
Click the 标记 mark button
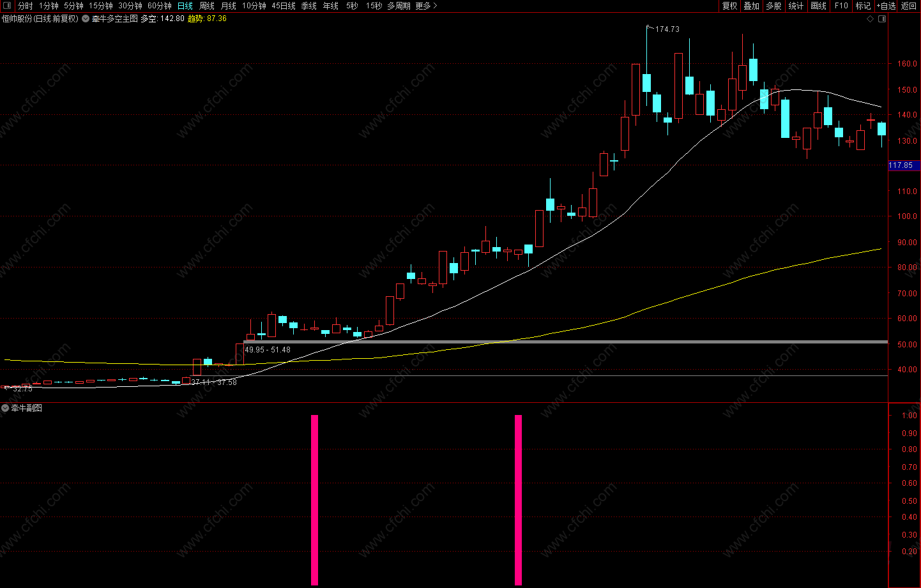863,6
